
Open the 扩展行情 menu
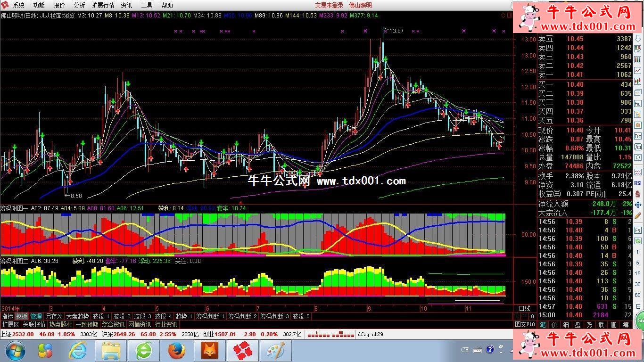pyautogui.click(x=103, y=5)
